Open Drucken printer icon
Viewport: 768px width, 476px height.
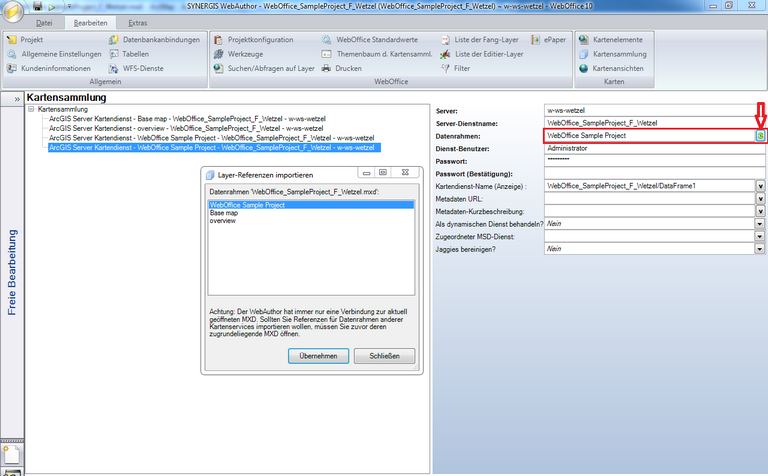[x=326, y=68]
